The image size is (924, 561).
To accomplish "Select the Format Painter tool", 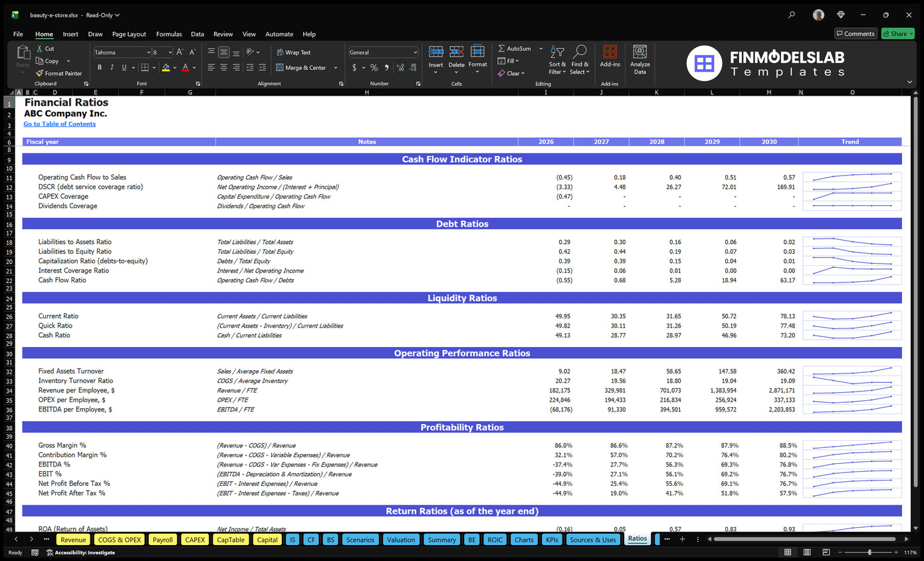I will click(58, 73).
